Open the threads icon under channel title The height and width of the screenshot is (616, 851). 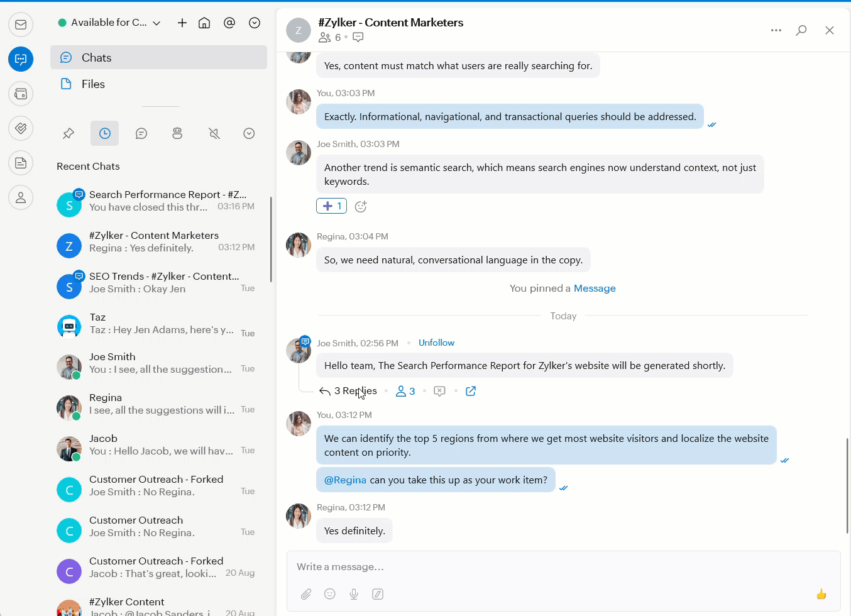(x=358, y=38)
